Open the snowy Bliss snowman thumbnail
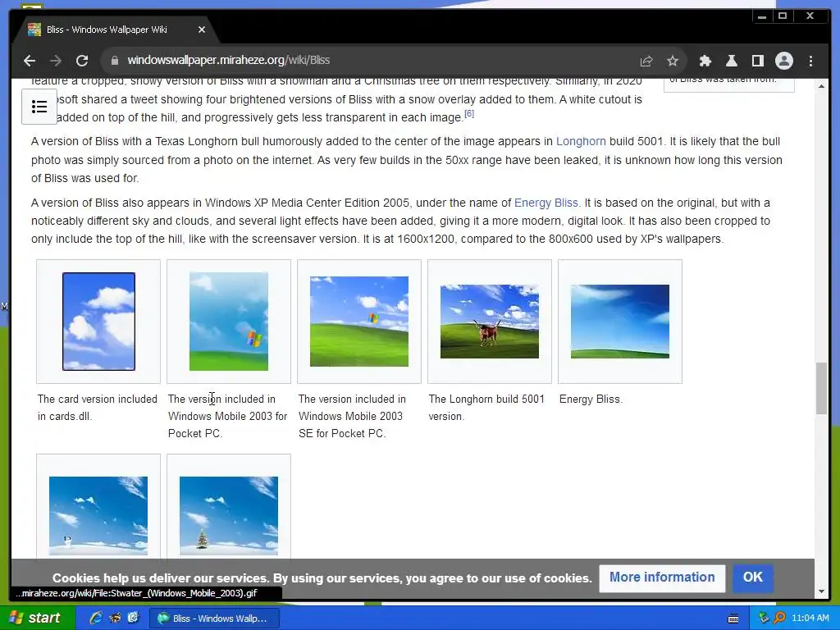This screenshot has height=630, width=840. coord(98,516)
